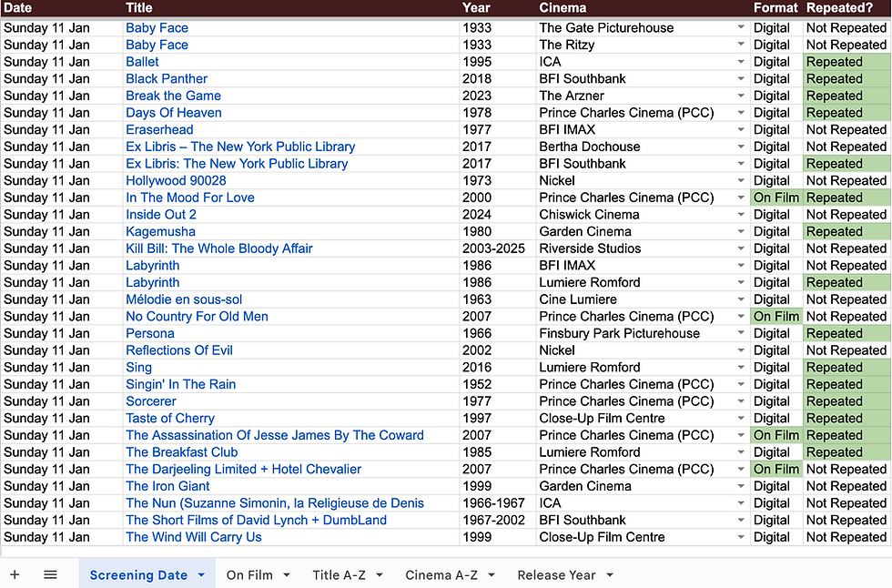Switch to the Cinema A-Z tab
Image resolution: width=892 pixels, height=588 pixels.
[441, 574]
